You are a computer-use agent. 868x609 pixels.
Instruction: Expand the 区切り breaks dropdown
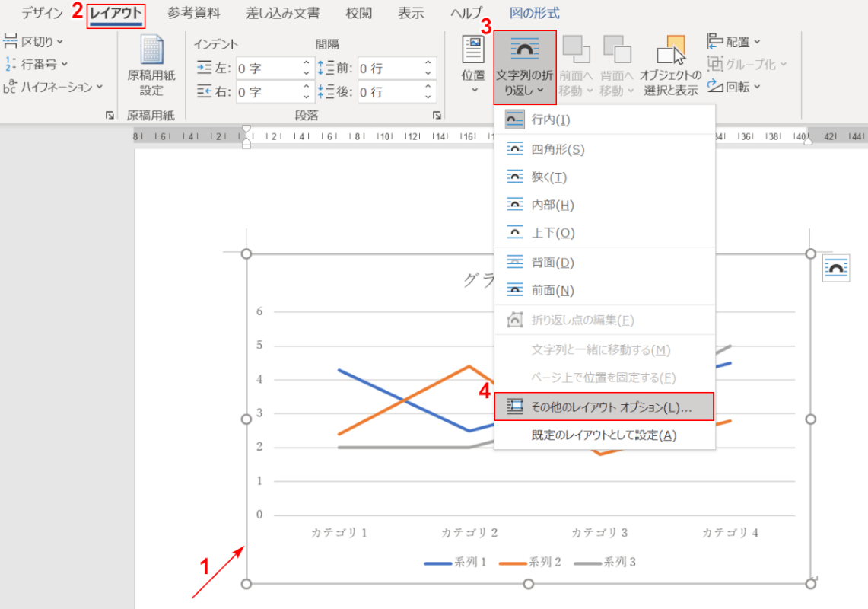(35, 41)
